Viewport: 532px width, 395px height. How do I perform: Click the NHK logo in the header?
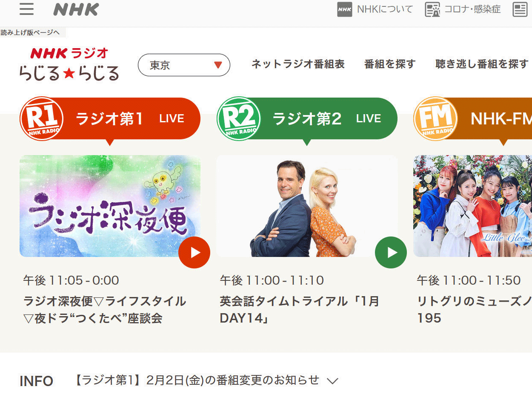pyautogui.click(x=76, y=9)
